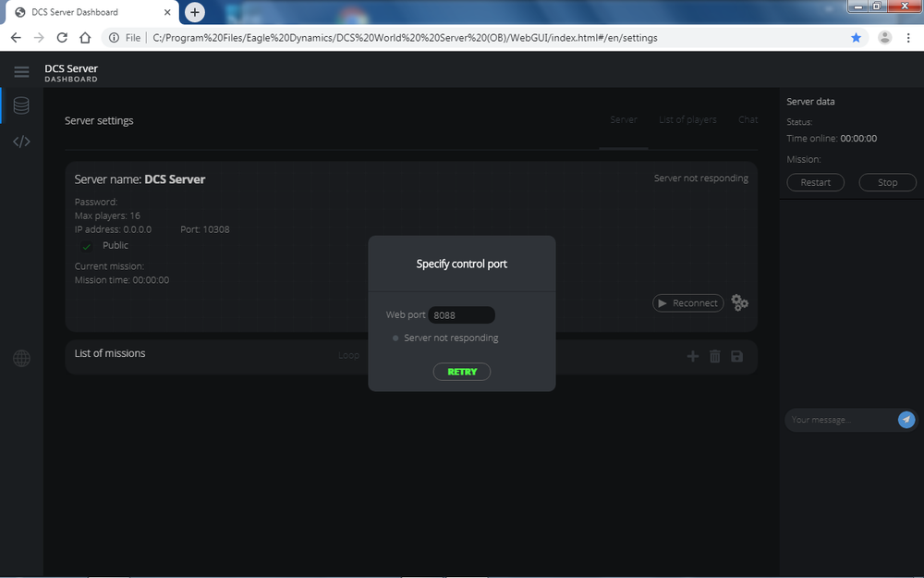The image size is (924, 578).
Task: Click the browser back arrow
Action: [16, 38]
